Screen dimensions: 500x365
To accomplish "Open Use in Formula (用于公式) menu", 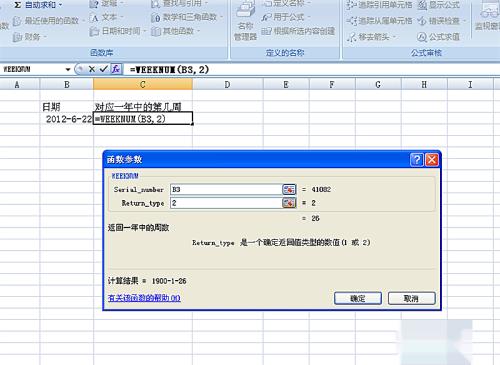I will pyautogui.click(x=286, y=17).
